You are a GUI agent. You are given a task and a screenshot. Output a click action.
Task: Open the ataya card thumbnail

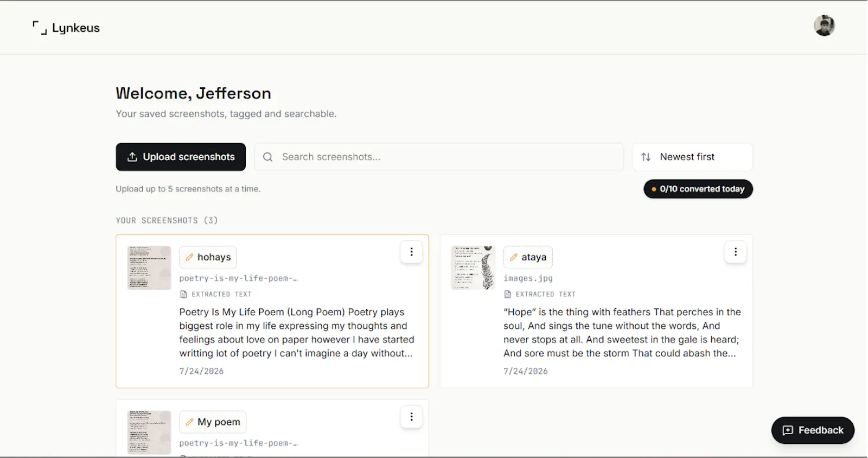pos(473,268)
